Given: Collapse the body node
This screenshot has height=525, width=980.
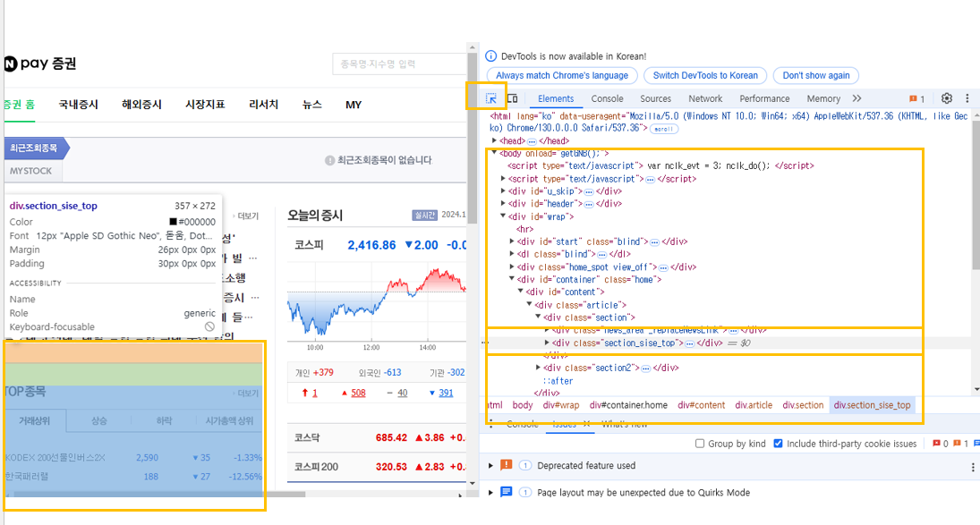Looking at the screenshot, I should [x=494, y=153].
